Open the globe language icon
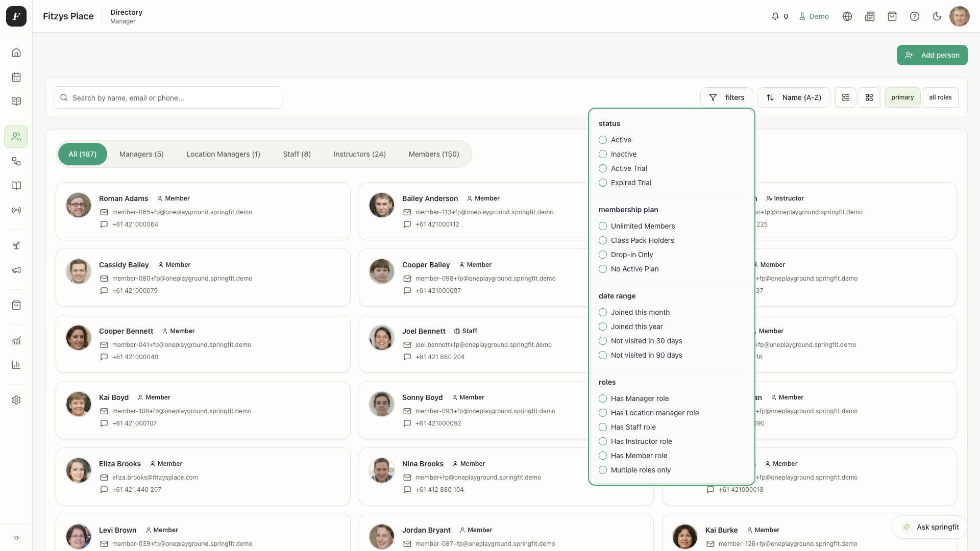The image size is (980, 551). click(847, 16)
